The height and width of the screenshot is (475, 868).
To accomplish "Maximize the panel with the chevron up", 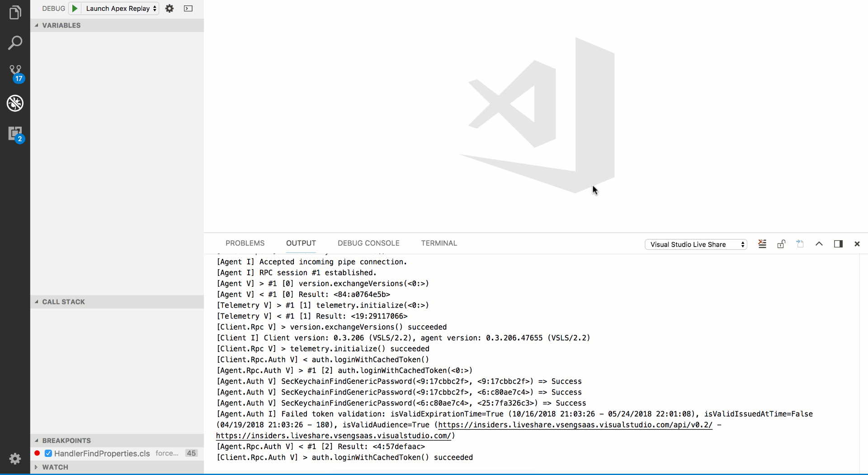I will click(819, 244).
